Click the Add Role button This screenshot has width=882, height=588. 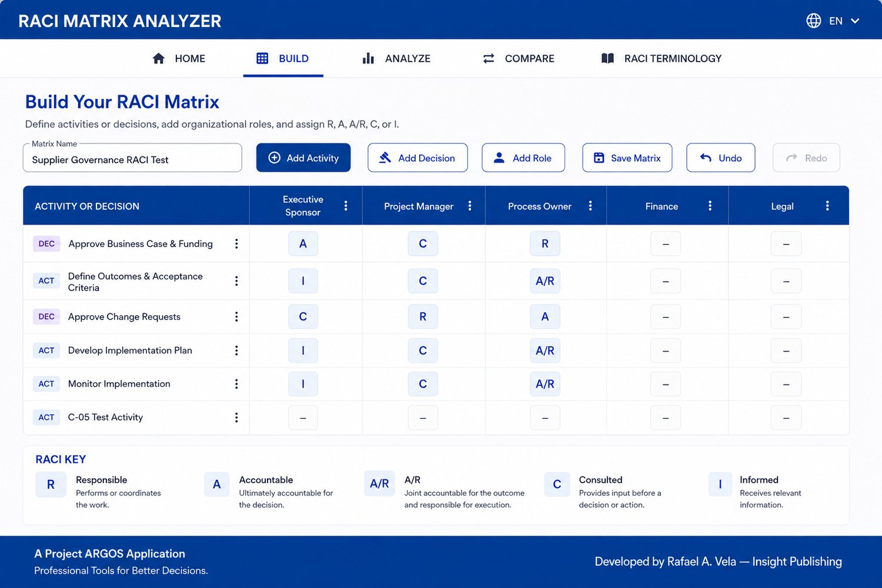coord(523,158)
